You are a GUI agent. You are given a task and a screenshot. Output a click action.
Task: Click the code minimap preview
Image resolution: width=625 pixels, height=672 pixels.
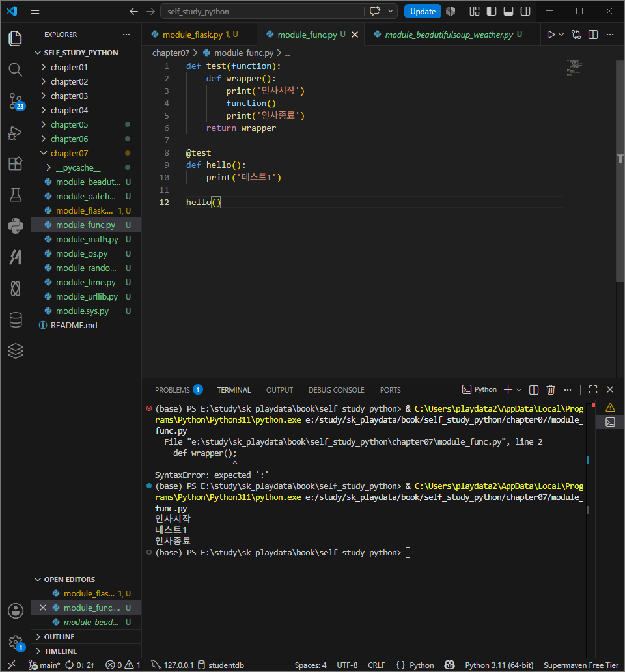click(575, 68)
